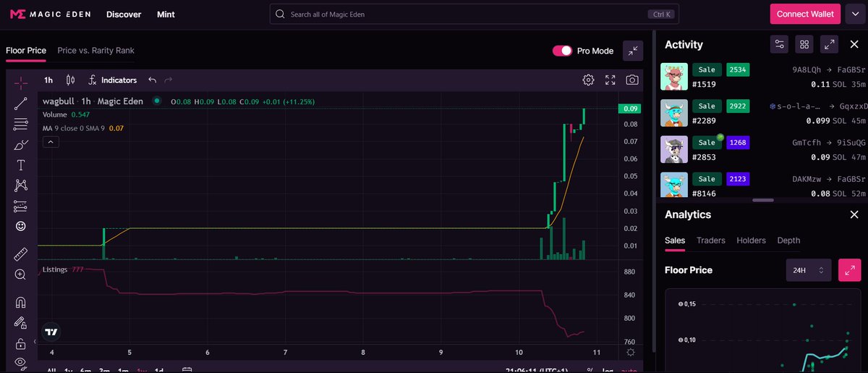Open the Indicators menu
Screen dimensions: 868x373
coord(112,80)
